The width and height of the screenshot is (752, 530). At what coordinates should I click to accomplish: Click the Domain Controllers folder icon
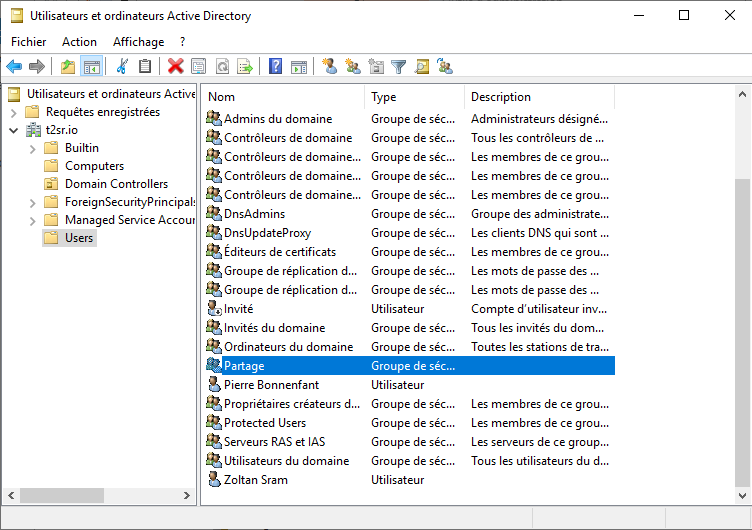coord(51,184)
